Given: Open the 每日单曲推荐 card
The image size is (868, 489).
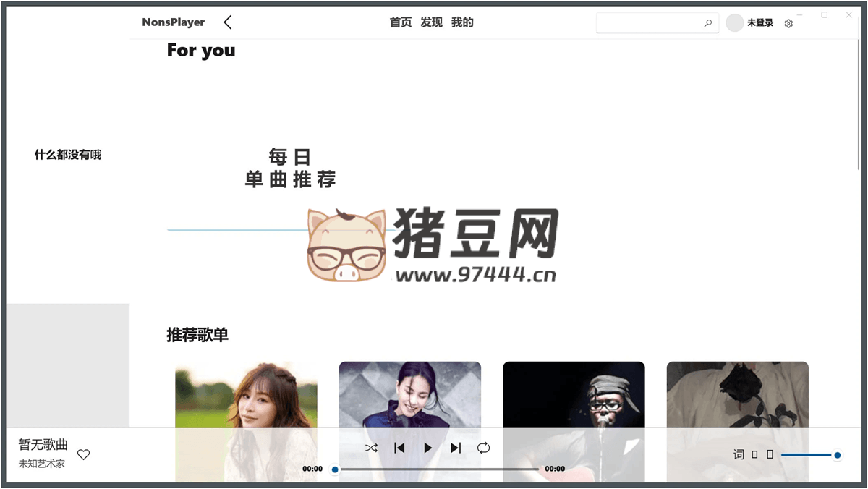Looking at the screenshot, I should [x=289, y=168].
